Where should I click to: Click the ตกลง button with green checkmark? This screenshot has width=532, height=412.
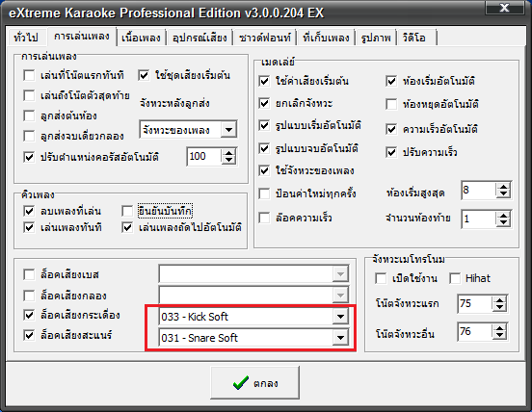point(254,382)
